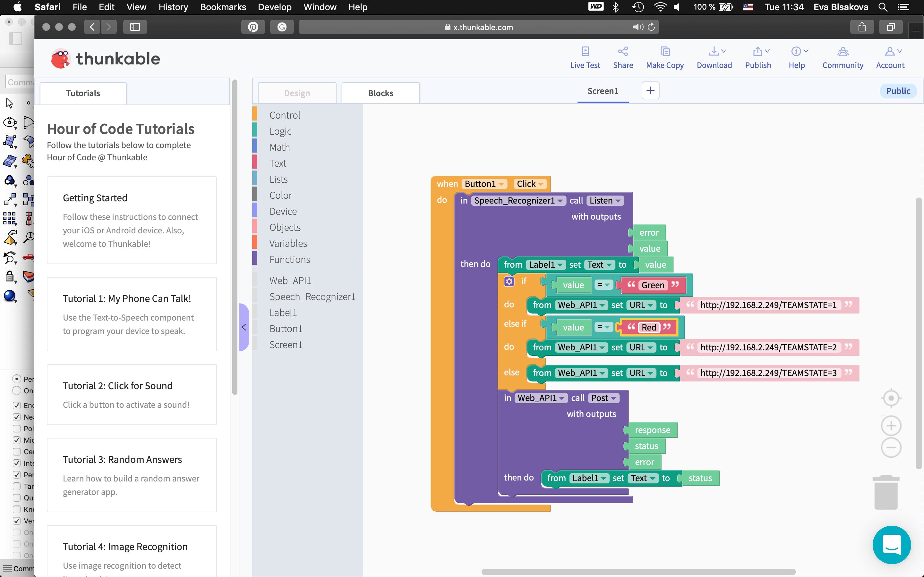
Task: Zoom in on the blocks workspace
Action: point(891,426)
